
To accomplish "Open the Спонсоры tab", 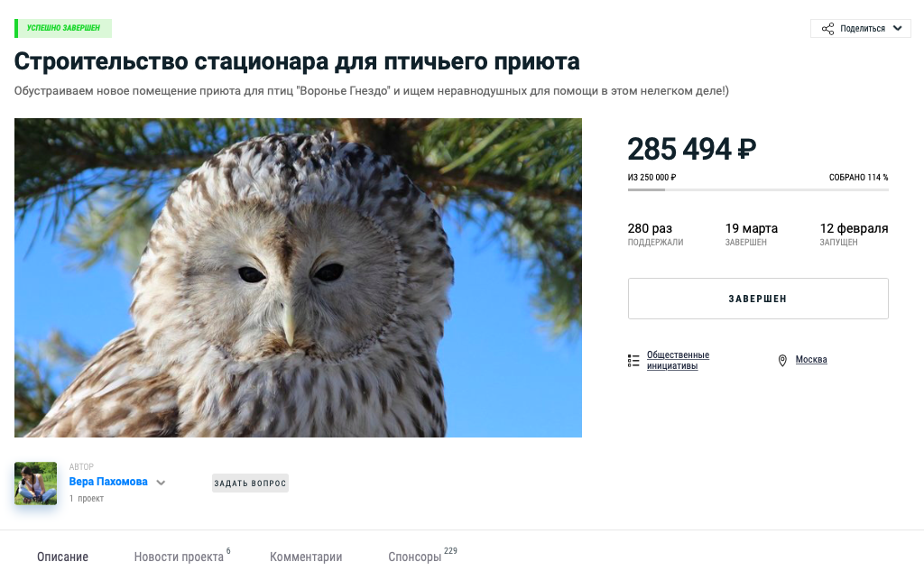I will [415, 557].
